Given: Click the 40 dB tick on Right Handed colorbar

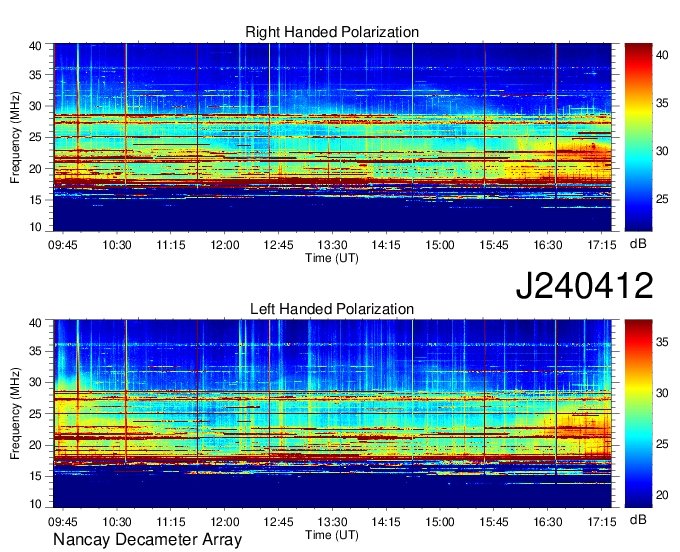Looking at the screenshot, I should coord(662,55).
